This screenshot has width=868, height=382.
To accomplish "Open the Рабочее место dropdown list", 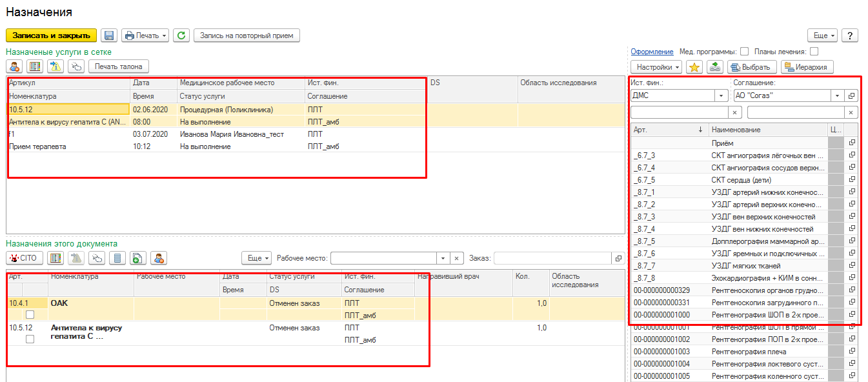I will (x=443, y=258).
